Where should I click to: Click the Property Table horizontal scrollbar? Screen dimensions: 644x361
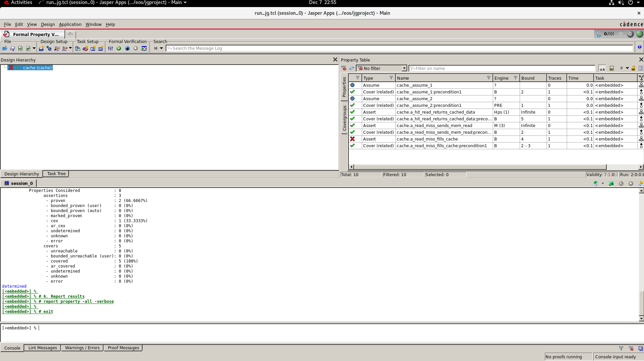(480, 167)
